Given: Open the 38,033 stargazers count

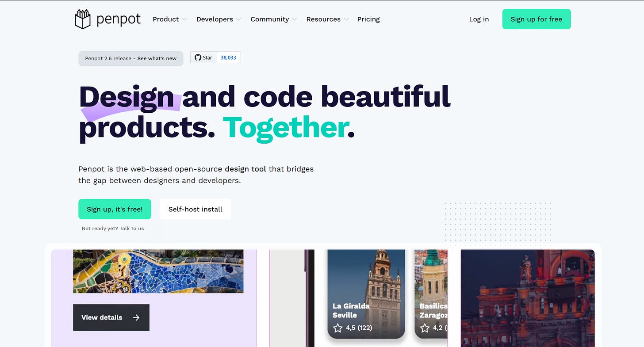Looking at the screenshot, I should click(x=228, y=57).
